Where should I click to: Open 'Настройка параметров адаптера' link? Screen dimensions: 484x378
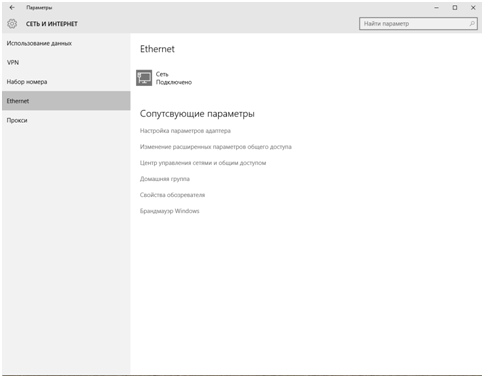point(185,131)
